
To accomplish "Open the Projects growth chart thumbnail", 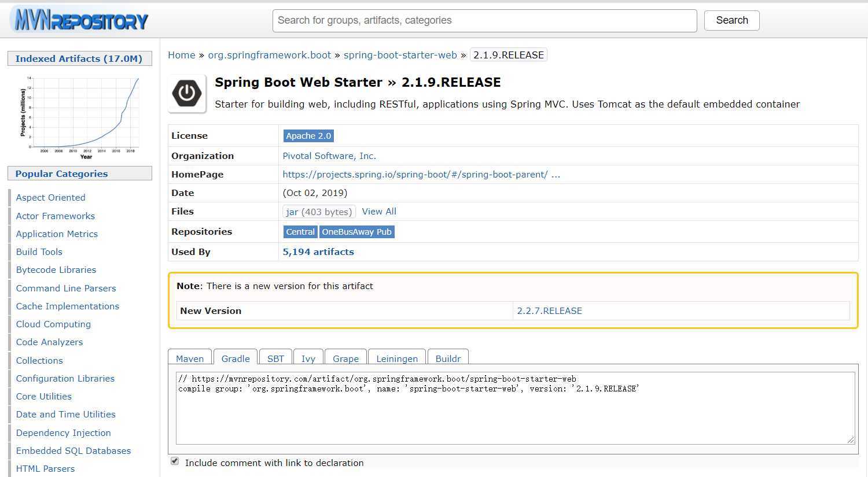I will [x=79, y=117].
